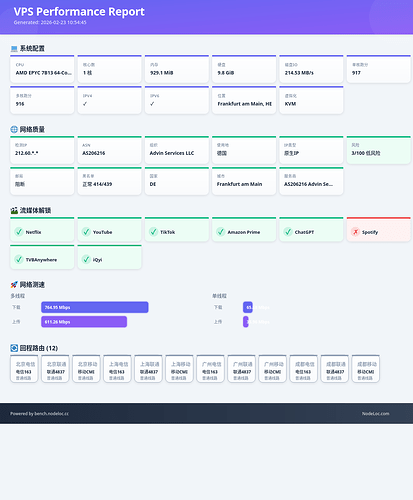Click the 611.26 Mbps multi-thread upload bar

click(84, 322)
